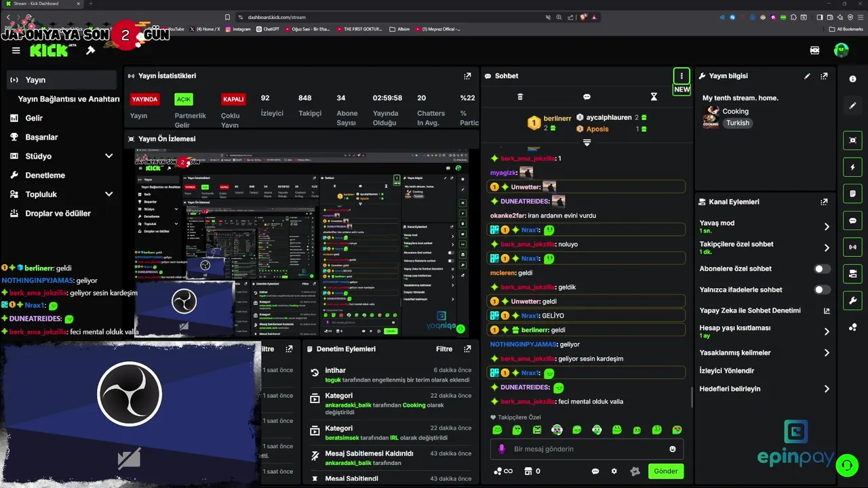Open Yayın Bağlantısı ve Anahtarı page
This screenshot has width=868, height=488.
68,99
